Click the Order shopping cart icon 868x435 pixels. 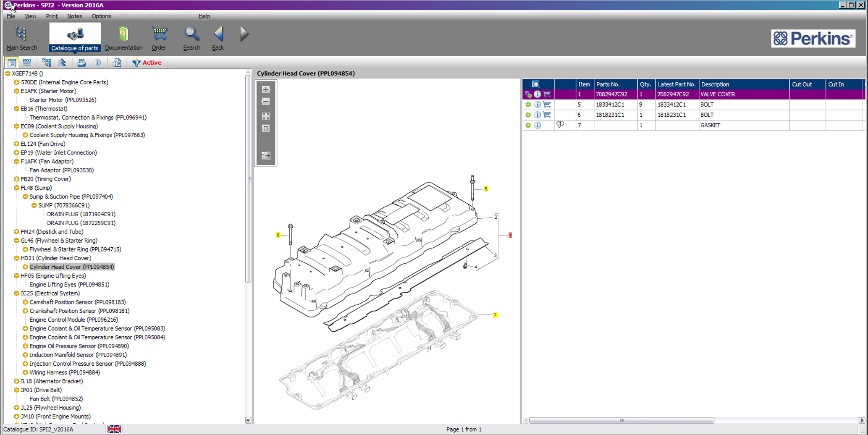159,38
